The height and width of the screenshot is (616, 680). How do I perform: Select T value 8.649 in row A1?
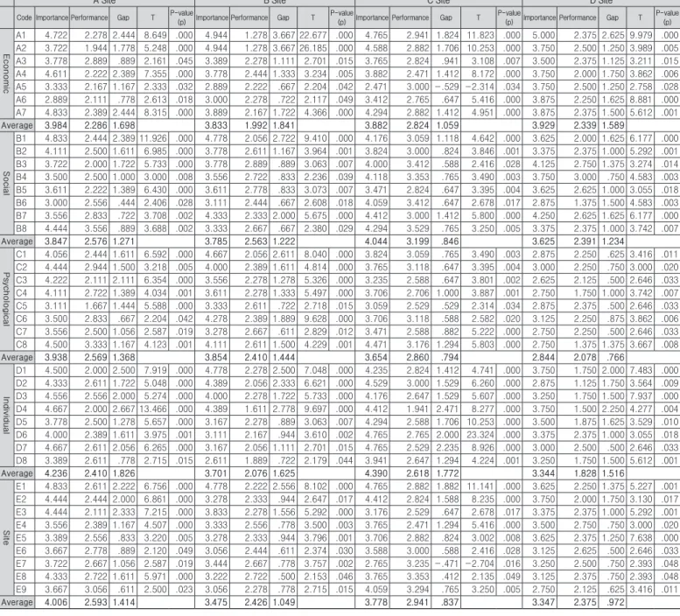[x=155, y=35]
